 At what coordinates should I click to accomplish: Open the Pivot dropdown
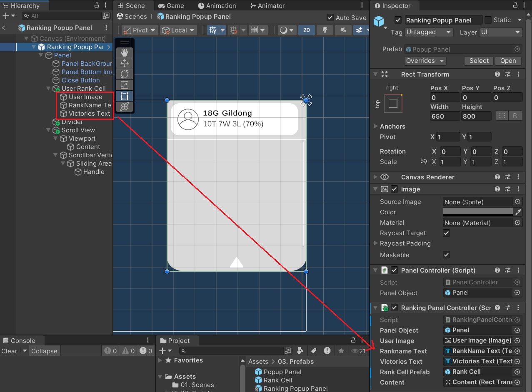(140, 30)
